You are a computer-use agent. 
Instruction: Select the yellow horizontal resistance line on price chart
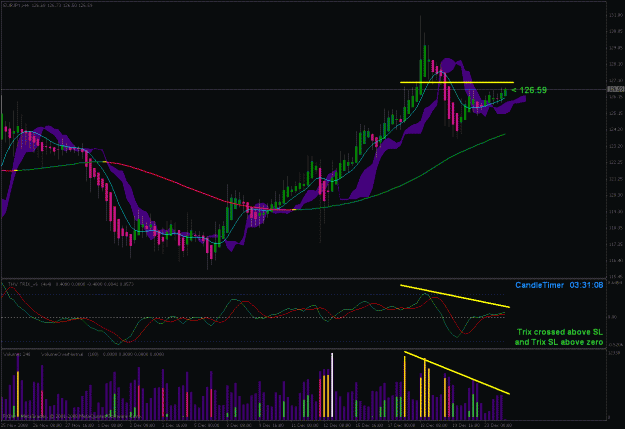coord(457,83)
